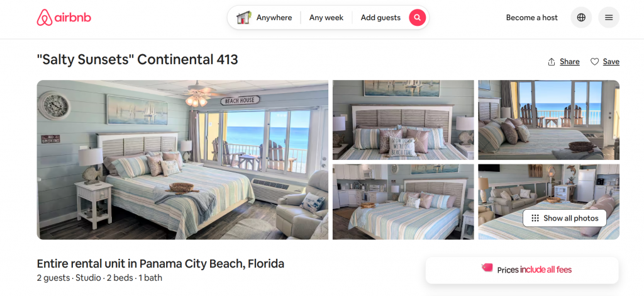The image size is (644, 296).
Task: Click the Show all photos button
Action: (565, 219)
